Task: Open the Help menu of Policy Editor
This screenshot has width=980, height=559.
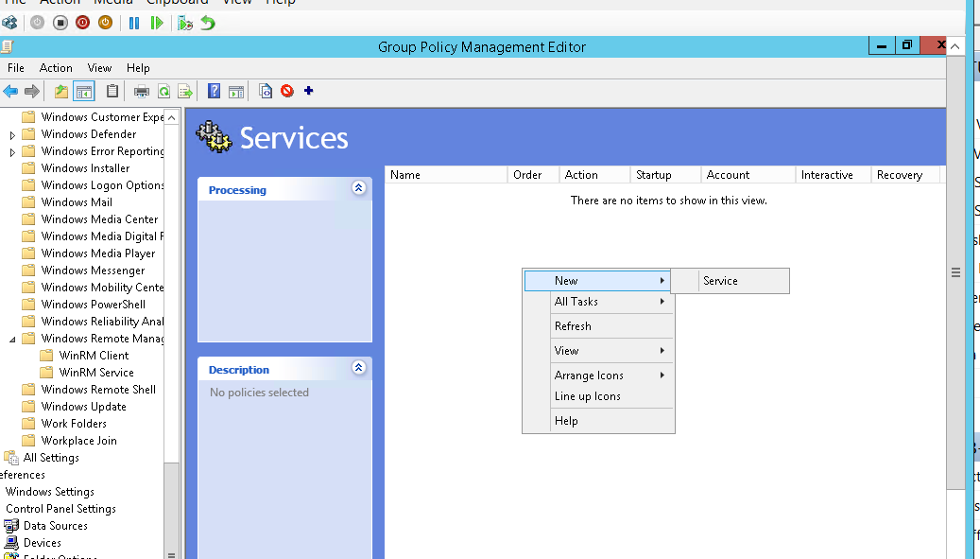Action: coord(138,68)
